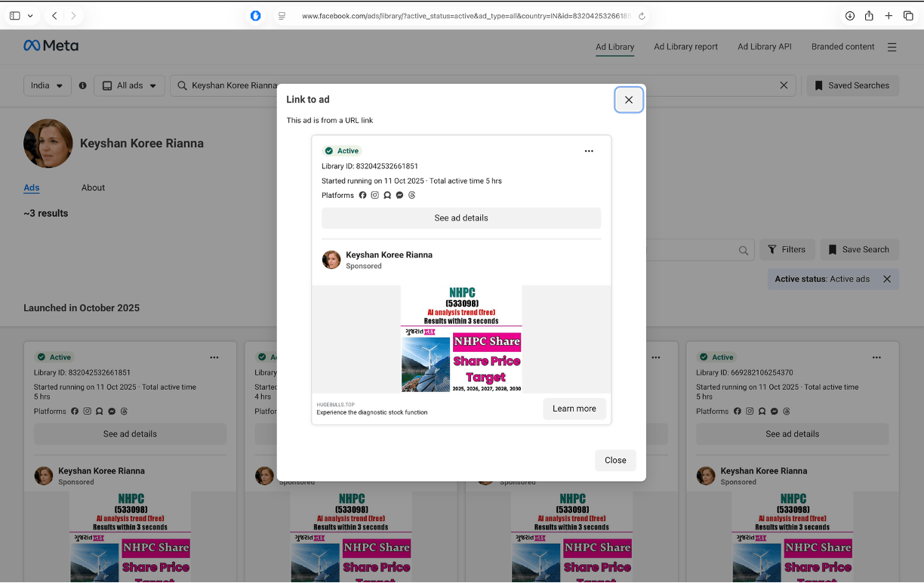Open the Ad Library report tab
The width and height of the screenshot is (924, 583).
[x=685, y=47]
